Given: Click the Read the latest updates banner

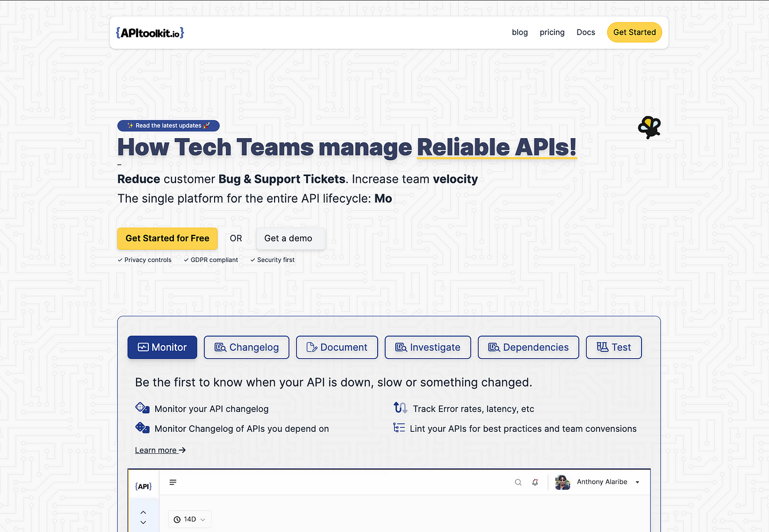Looking at the screenshot, I should [x=168, y=126].
